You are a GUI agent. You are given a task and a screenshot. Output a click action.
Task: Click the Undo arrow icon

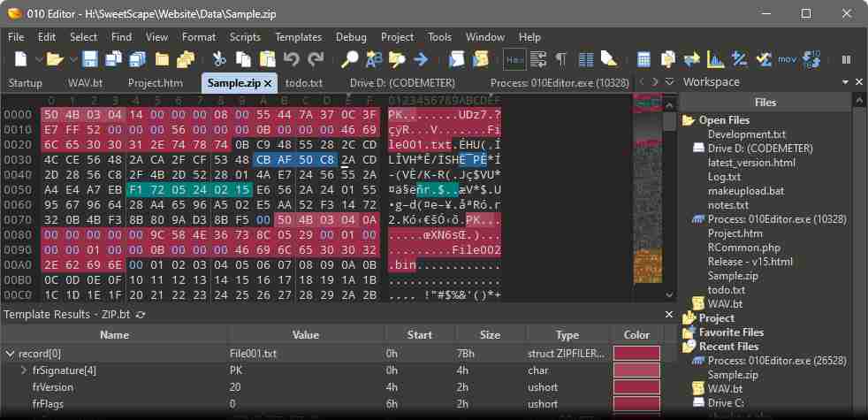[x=292, y=59]
